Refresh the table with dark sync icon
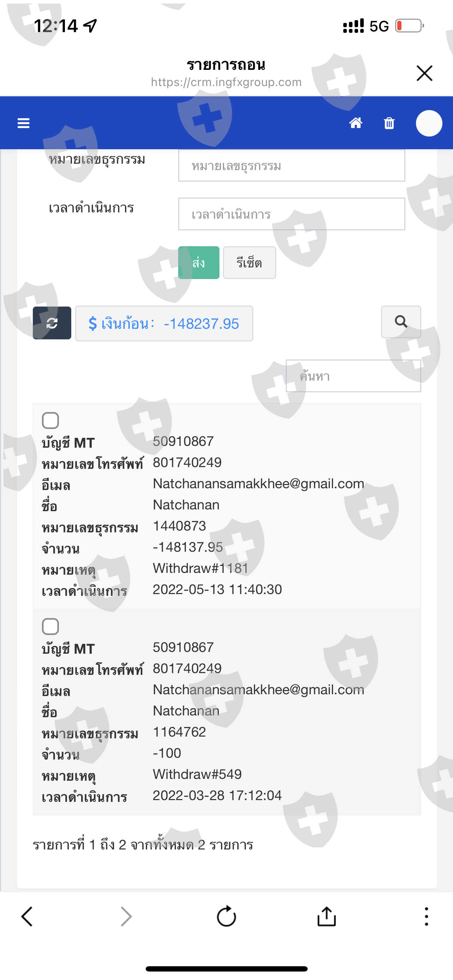453x980 pixels. 52,323
